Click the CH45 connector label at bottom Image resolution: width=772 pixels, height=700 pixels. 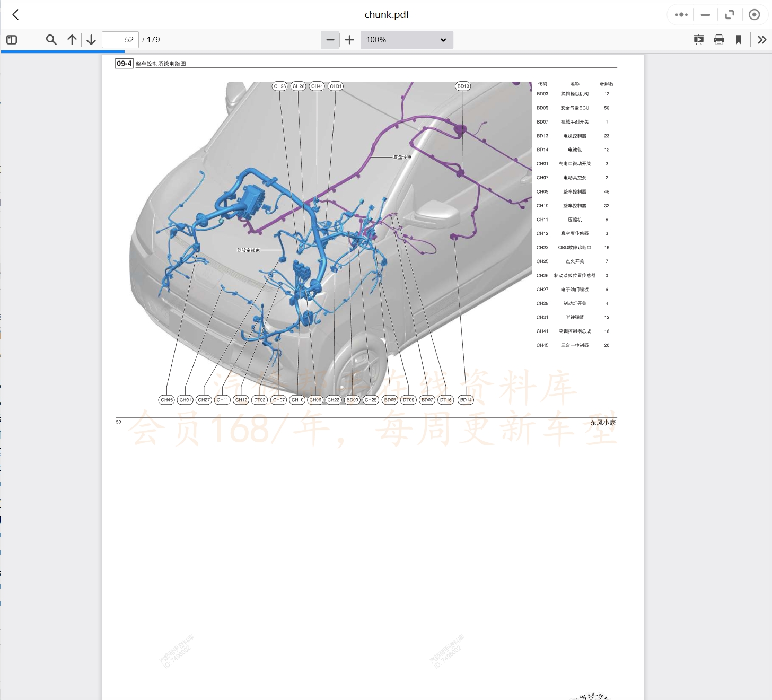coord(167,400)
